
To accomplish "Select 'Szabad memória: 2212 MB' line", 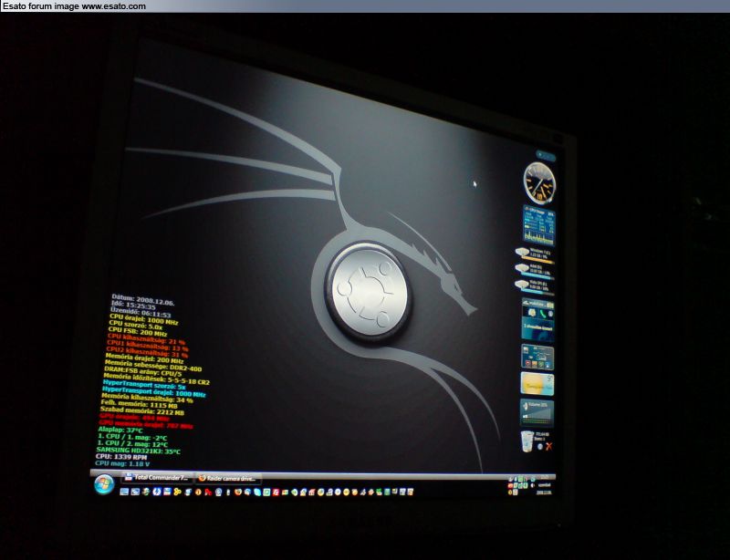I will pyautogui.click(x=142, y=411).
